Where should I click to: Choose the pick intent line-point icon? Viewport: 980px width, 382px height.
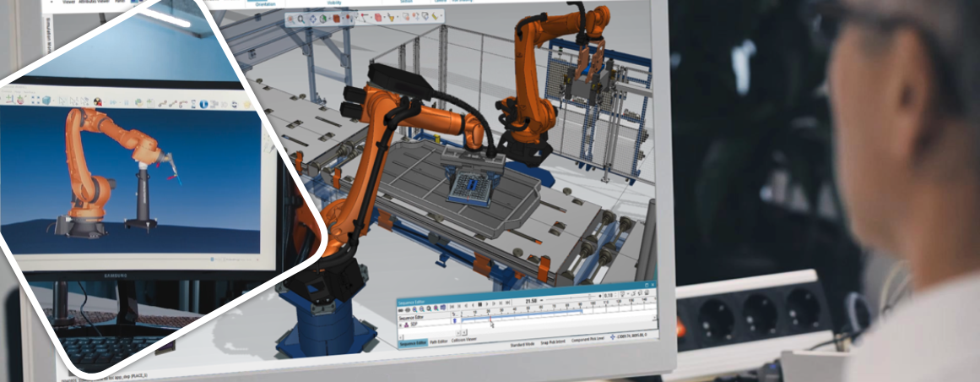tap(364, 18)
